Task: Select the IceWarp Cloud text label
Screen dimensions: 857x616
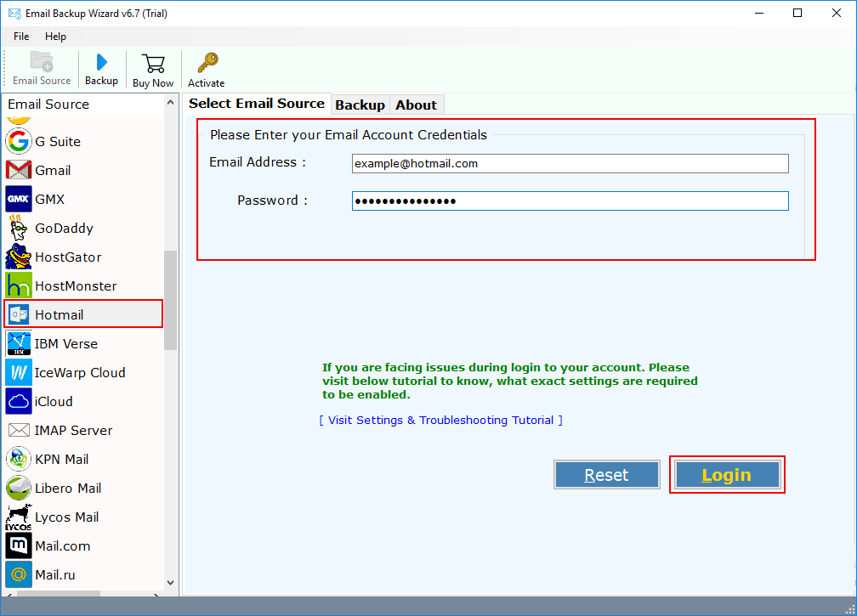Action: (80, 372)
